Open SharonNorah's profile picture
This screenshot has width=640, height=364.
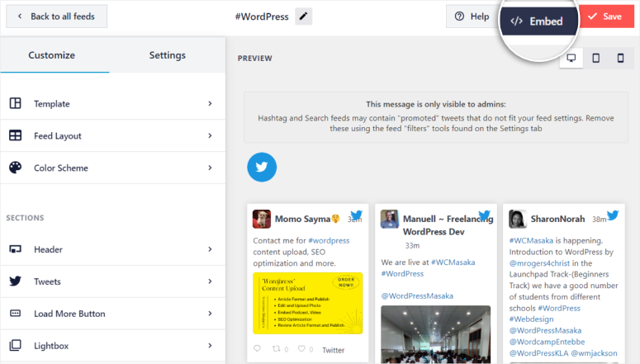click(518, 219)
